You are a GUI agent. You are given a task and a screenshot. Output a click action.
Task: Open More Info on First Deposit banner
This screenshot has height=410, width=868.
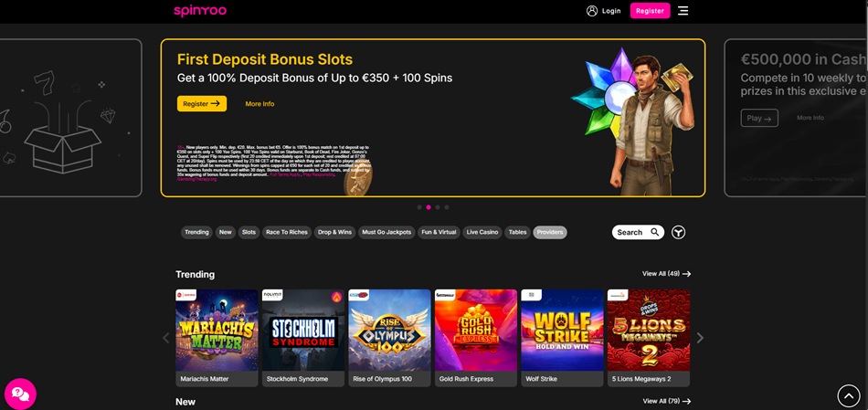[x=259, y=104]
